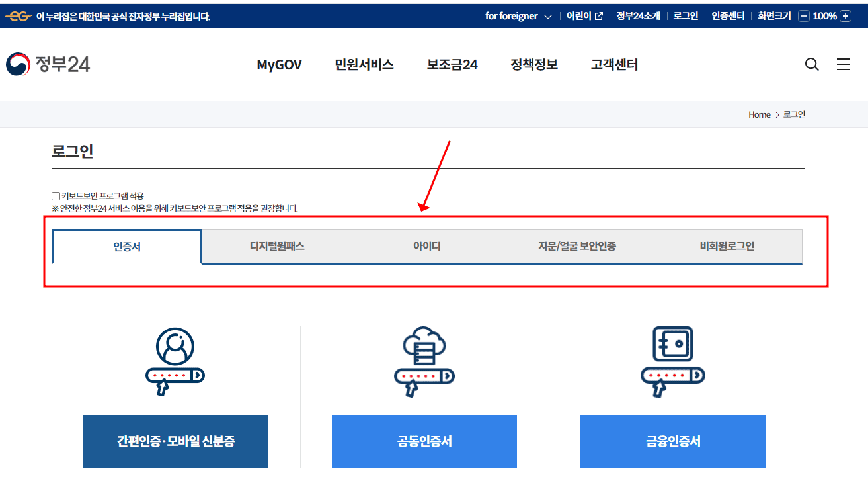Viewport: 868px width, 485px height.
Task: Open the hamburger menu icon
Action: (x=844, y=64)
